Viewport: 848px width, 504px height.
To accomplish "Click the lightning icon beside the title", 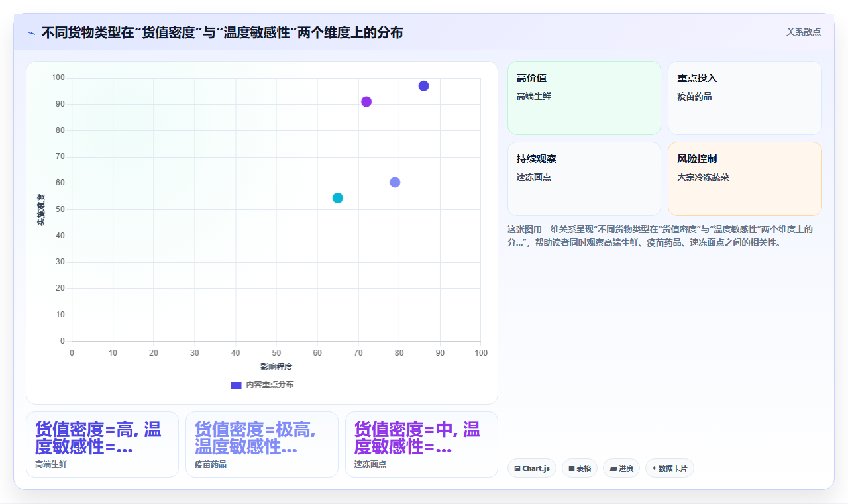I will tap(31, 33).
